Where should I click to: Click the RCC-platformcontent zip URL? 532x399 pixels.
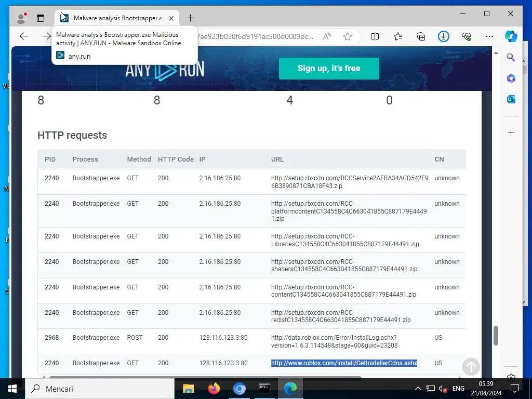(x=349, y=211)
